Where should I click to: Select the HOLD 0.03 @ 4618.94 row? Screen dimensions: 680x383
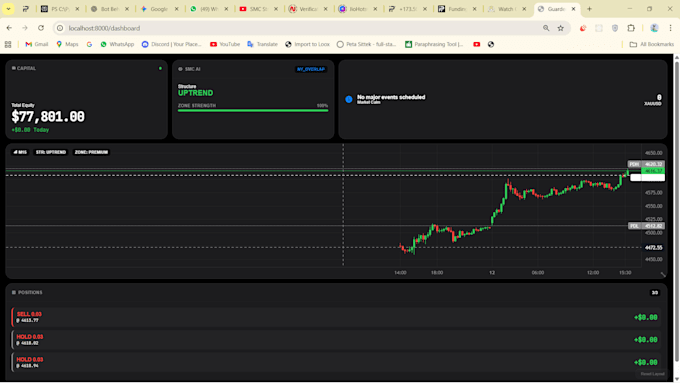[x=337, y=362]
